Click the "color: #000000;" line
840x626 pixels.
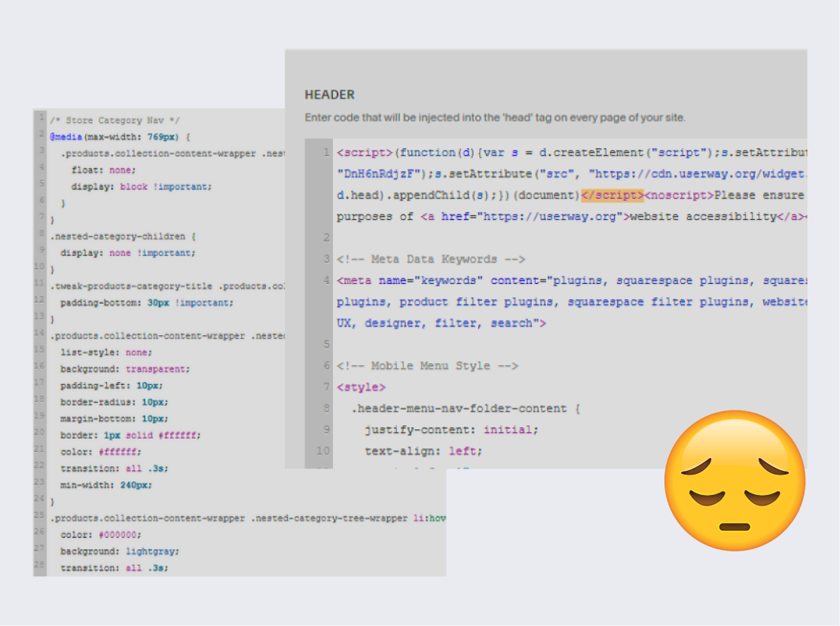click(x=101, y=535)
